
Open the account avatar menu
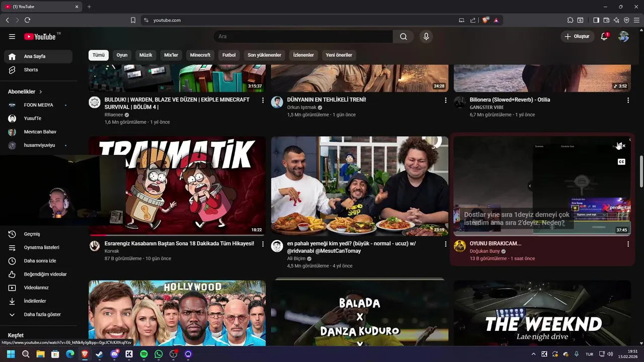click(x=624, y=37)
